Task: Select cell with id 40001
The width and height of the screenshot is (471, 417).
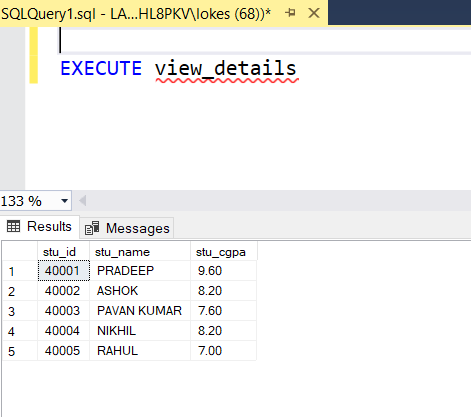Action: 64,271
